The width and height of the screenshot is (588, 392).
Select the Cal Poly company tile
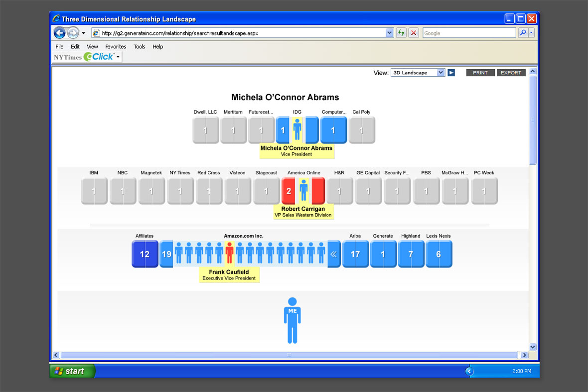tap(361, 130)
